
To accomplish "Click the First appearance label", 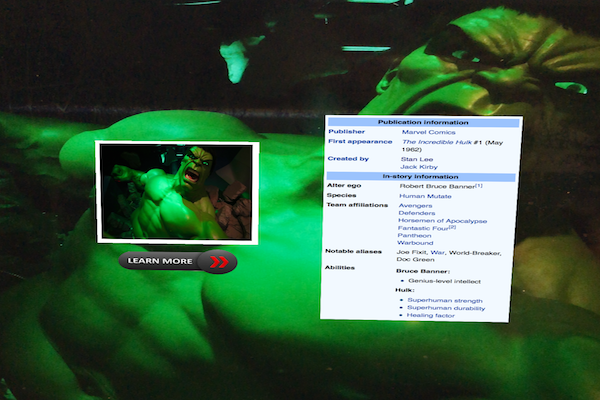I will (360, 141).
